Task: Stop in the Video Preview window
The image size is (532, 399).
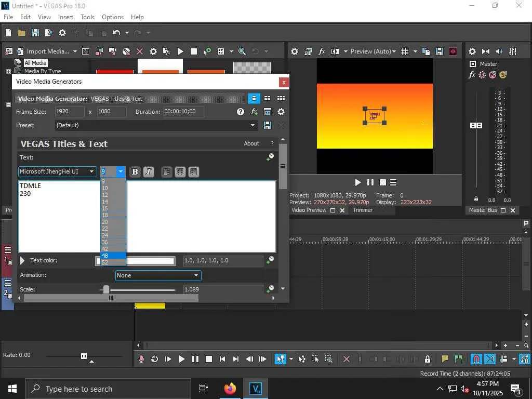Action: [x=383, y=182]
